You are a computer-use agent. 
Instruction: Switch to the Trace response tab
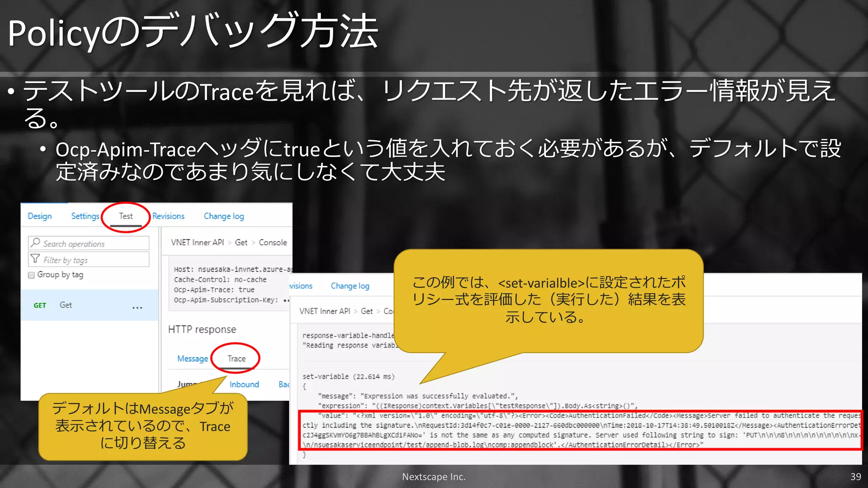(236, 358)
